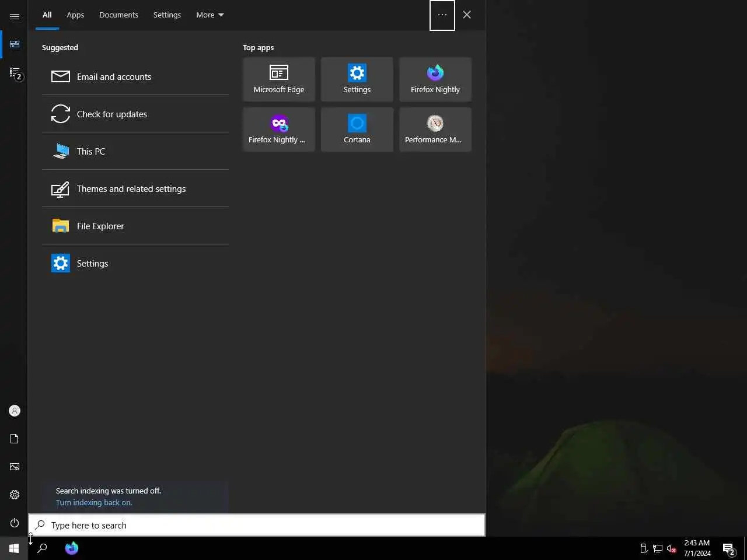This screenshot has height=560, width=747.
Task: Open Settings in Suggested list
Action: [x=135, y=263]
